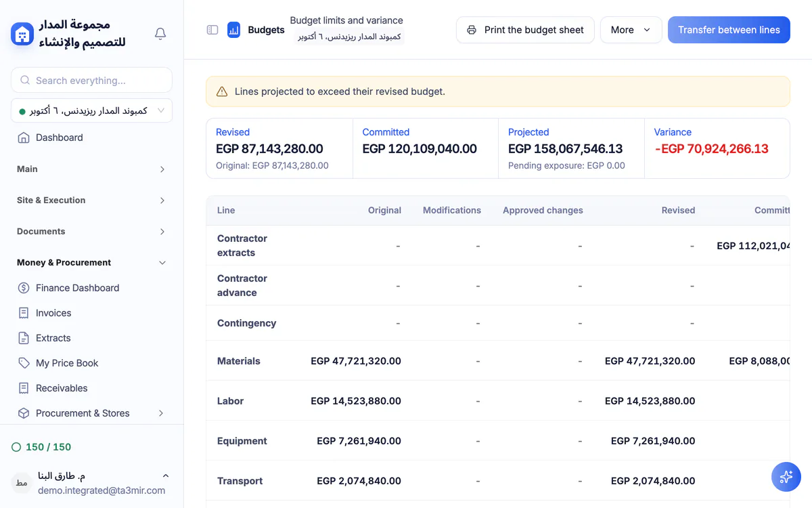812x508 pixels.
Task: Toggle the sidebar panel icon
Action: click(212, 30)
